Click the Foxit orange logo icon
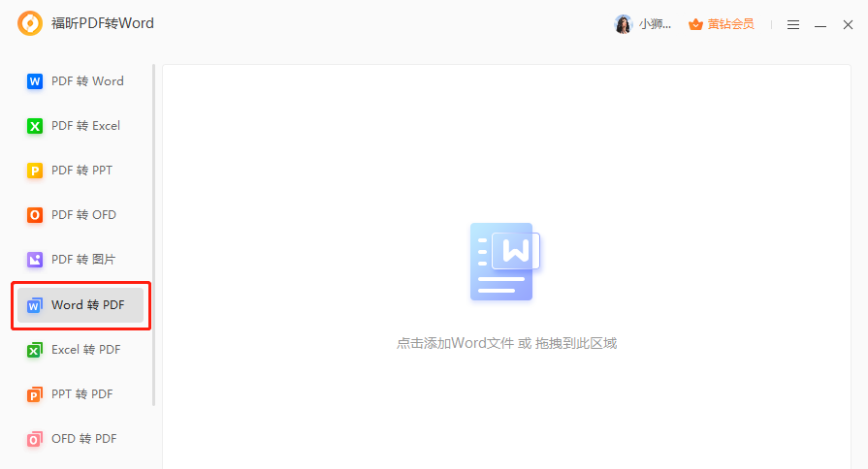The image size is (868, 469). click(x=30, y=24)
